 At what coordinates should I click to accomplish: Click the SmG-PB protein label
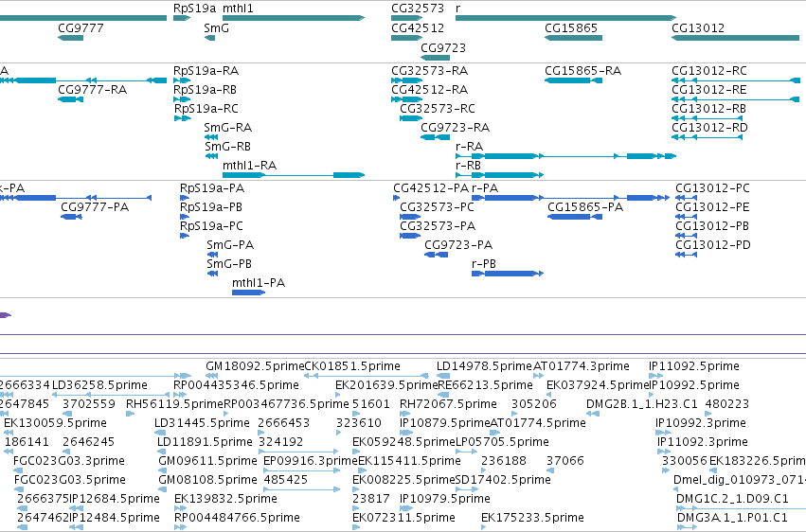click(x=229, y=264)
